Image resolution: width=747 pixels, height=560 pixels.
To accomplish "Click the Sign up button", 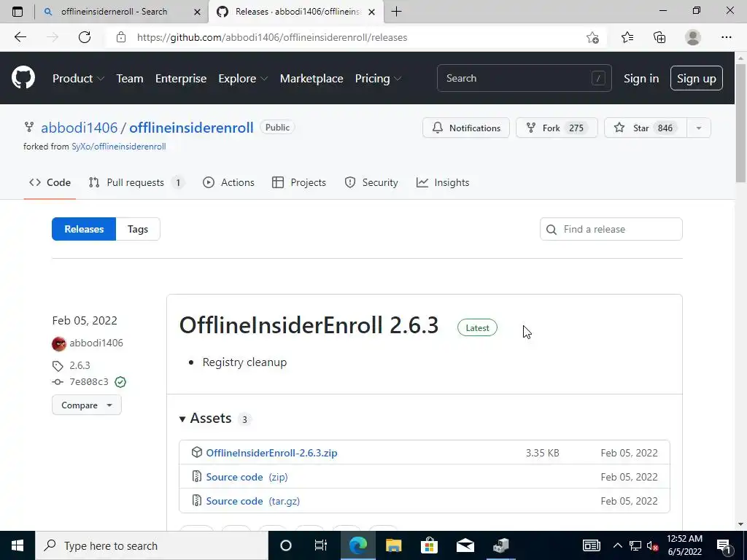I will coord(696,78).
